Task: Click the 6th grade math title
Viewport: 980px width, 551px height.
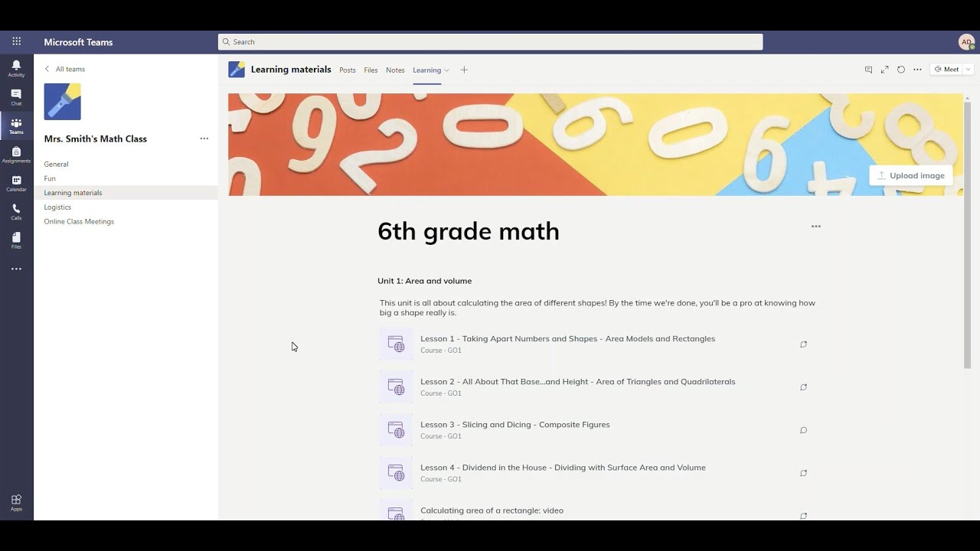Action: pos(469,231)
